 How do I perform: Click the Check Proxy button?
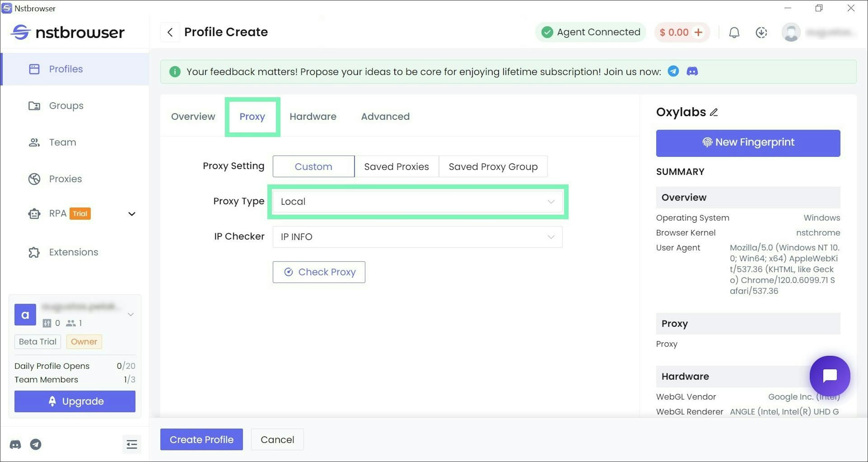point(319,272)
